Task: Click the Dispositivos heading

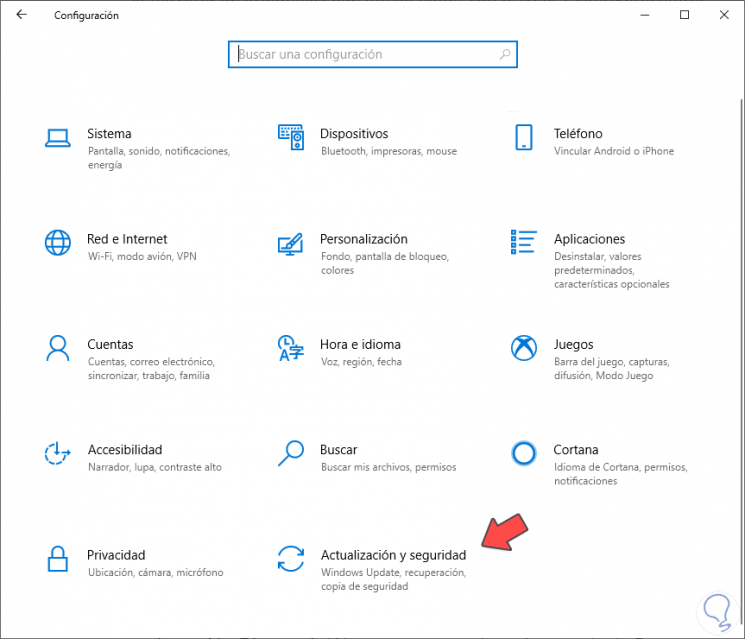Action: [x=354, y=134]
